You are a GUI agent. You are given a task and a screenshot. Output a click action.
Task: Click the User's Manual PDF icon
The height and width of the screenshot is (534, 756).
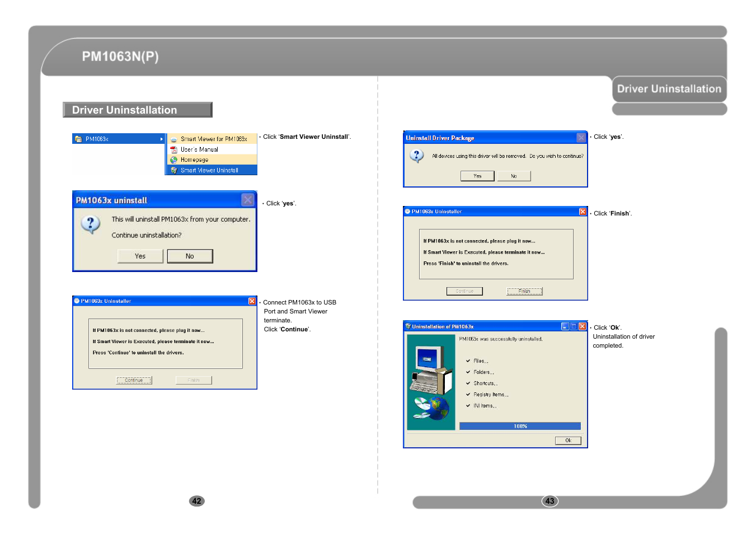click(x=174, y=149)
